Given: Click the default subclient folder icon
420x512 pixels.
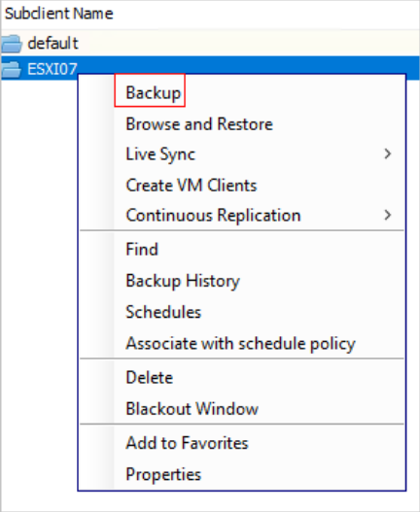Looking at the screenshot, I should [x=12, y=44].
